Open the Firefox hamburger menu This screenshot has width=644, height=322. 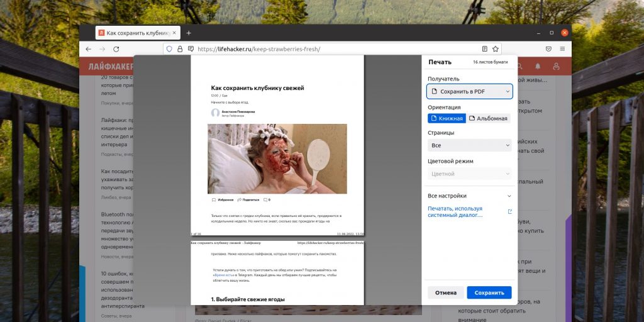tap(562, 49)
